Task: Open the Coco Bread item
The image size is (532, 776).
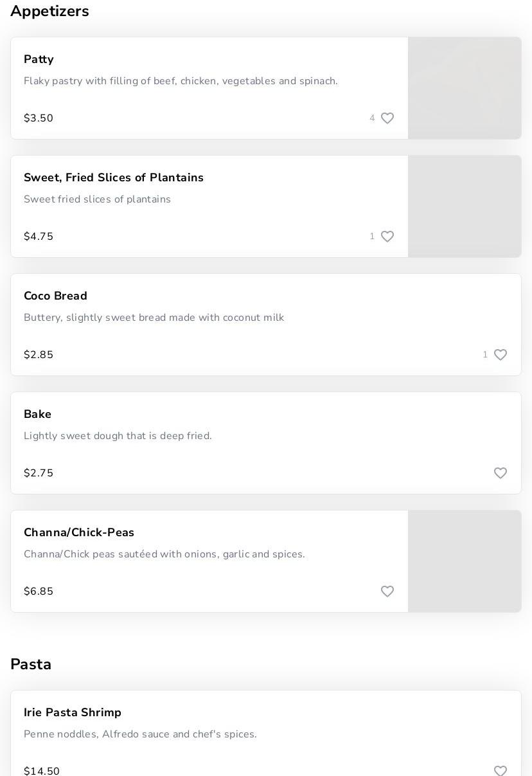Action: tap(55, 296)
